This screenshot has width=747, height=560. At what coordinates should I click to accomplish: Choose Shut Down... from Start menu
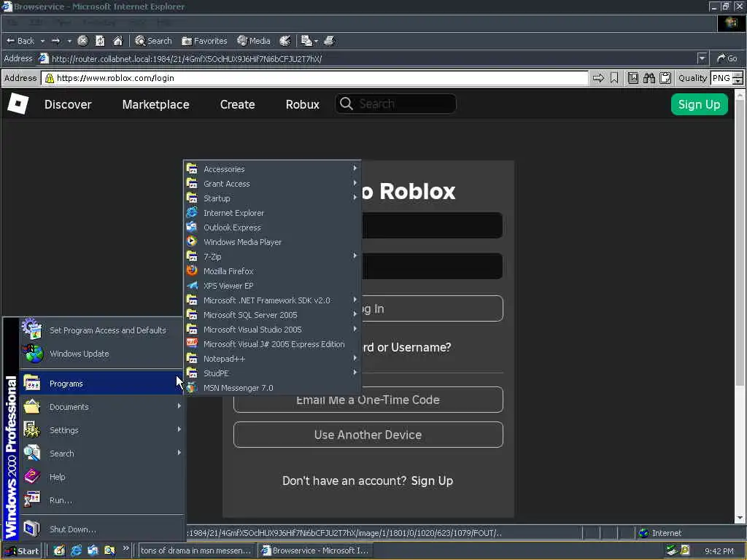point(101,529)
